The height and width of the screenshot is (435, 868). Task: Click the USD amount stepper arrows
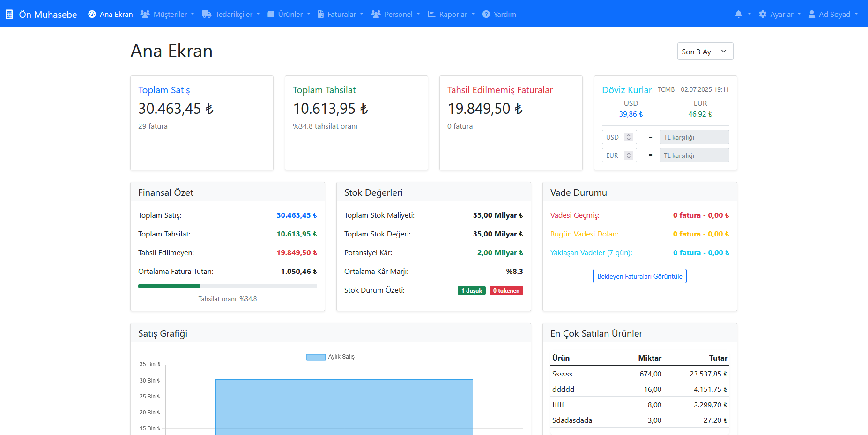pyautogui.click(x=629, y=137)
